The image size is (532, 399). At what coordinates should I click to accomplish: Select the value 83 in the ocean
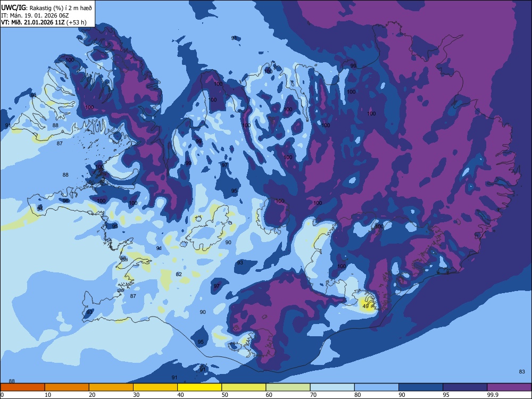pos(522,371)
